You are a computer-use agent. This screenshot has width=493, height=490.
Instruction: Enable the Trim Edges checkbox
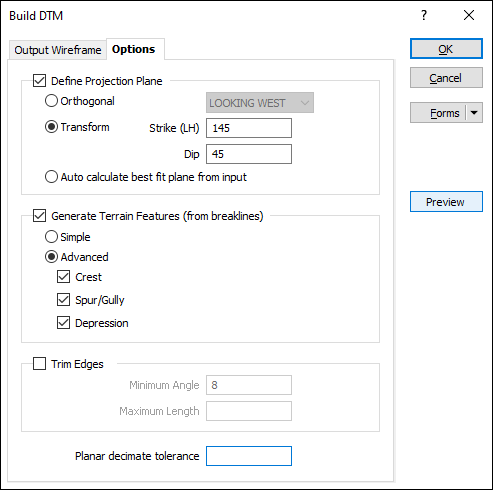click(39, 364)
